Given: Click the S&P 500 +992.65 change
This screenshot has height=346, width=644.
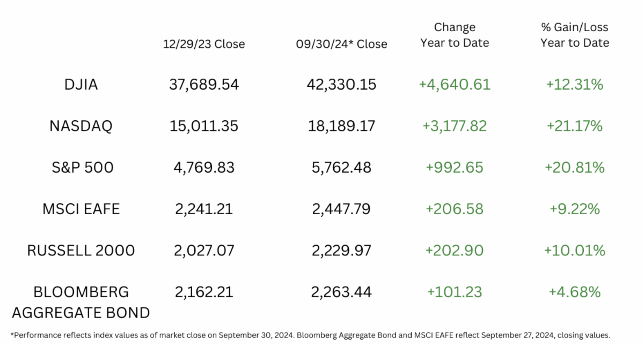Looking at the screenshot, I should tap(455, 167).
